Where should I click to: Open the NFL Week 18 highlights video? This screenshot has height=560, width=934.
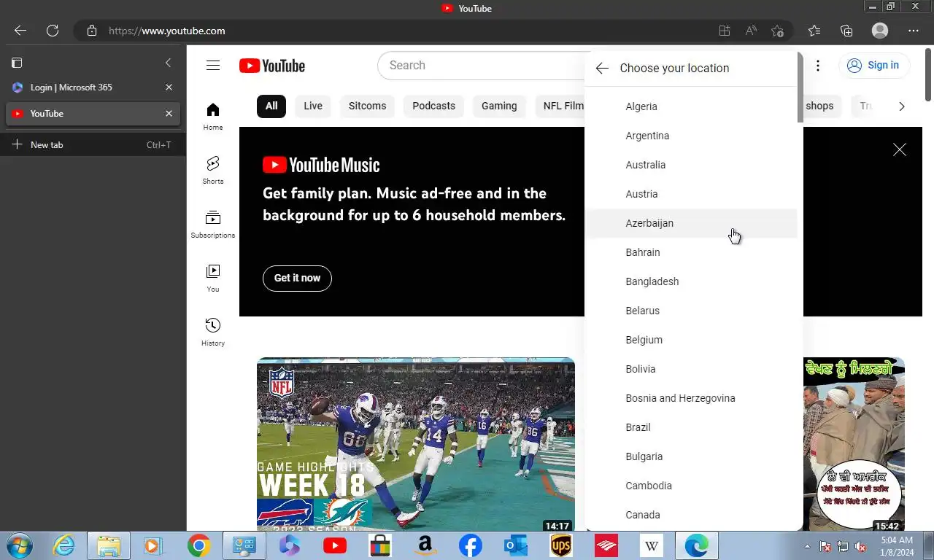click(x=416, y=444)
